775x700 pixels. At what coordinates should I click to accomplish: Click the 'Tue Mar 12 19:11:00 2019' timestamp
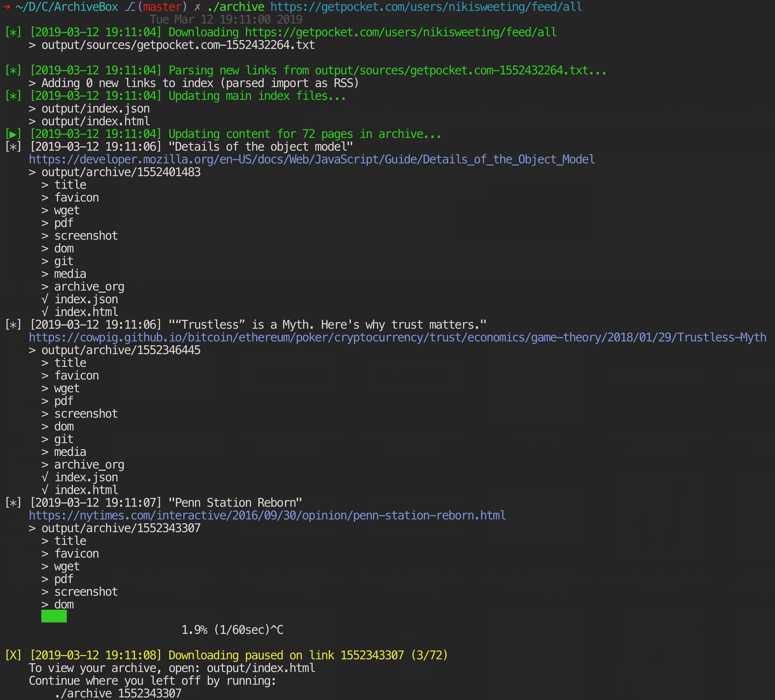(x=226, y=20)
